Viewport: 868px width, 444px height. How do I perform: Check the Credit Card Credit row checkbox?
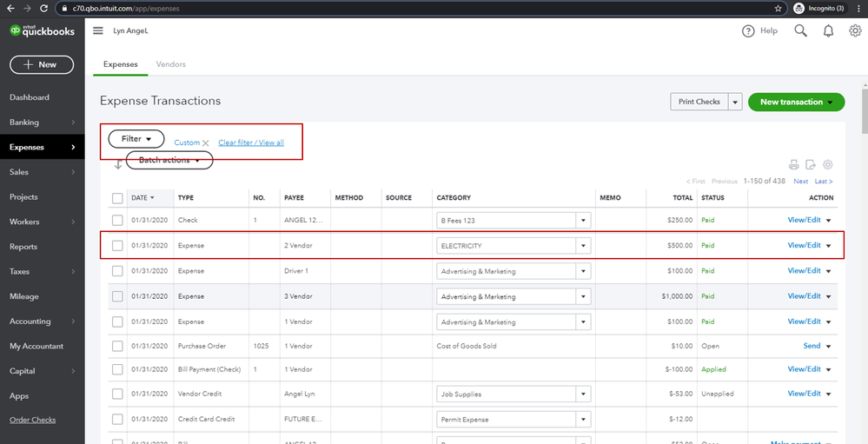117,420
